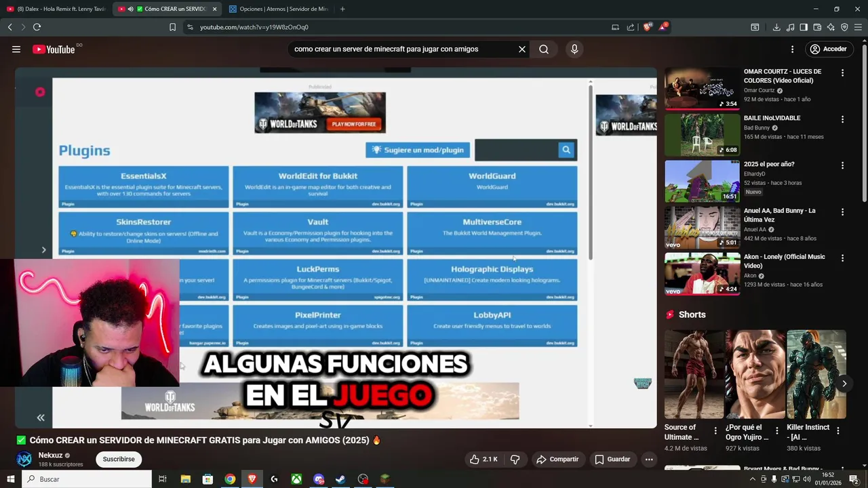Reload the page with the refresh icon
The image size is (868, 488).
click(x=37, y=27)
